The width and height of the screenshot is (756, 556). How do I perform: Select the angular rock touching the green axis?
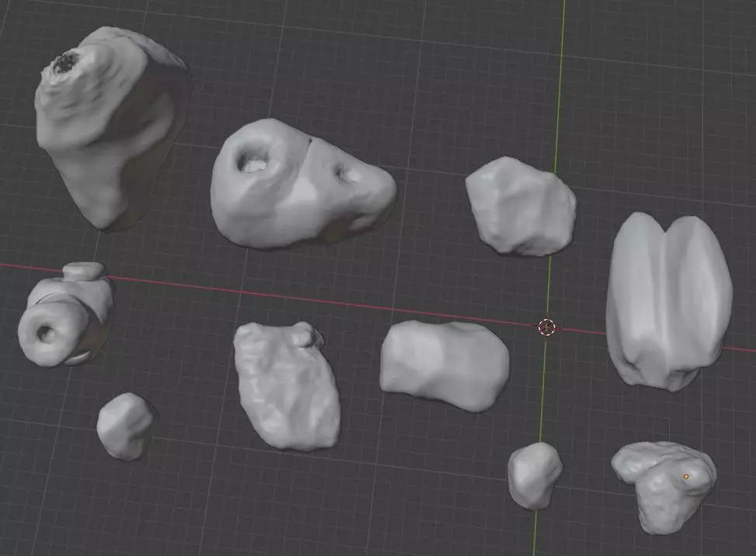click(x=521, y=207)
